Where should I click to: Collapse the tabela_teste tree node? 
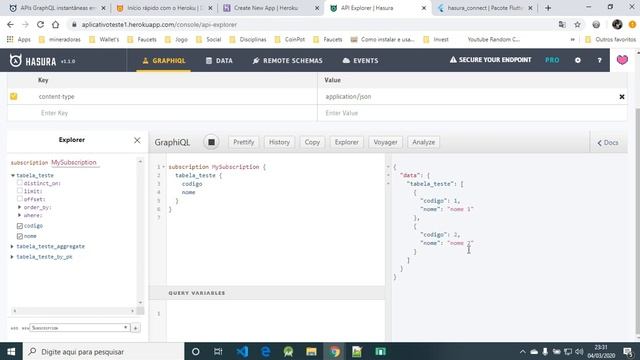pyautogui.click(x=13, y=176)
